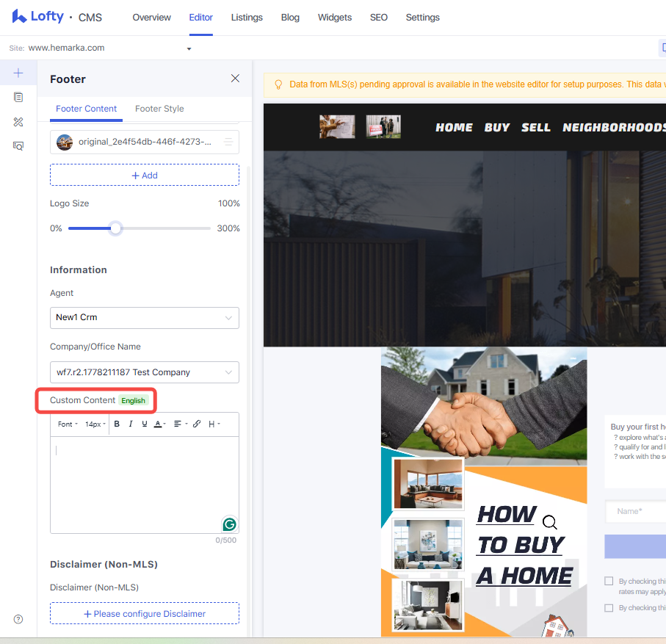666x644 pixels.
Task: Click the HOW TO BUY A HOME heading
Action: (x=524, y=546)
